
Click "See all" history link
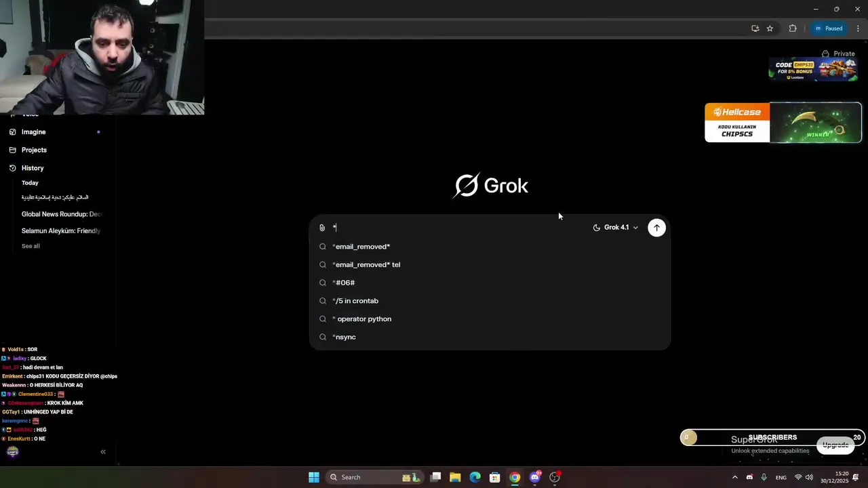click(31, 246)
